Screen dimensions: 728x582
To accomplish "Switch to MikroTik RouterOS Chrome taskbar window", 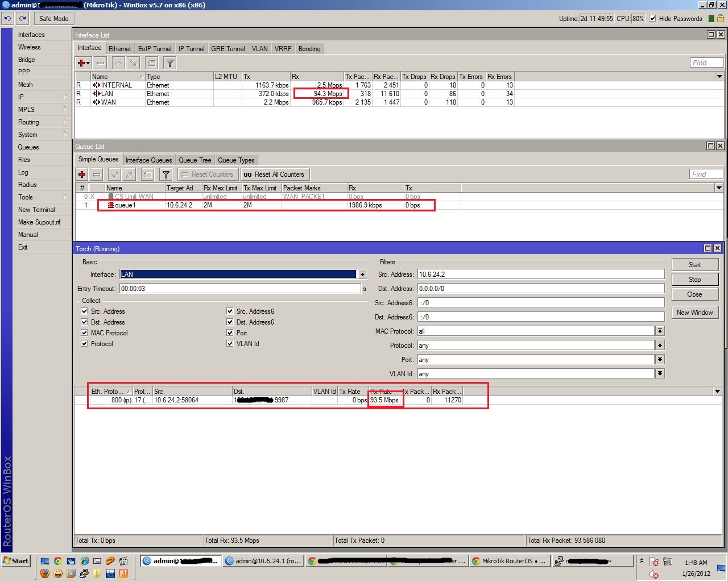I will point(509,561).
